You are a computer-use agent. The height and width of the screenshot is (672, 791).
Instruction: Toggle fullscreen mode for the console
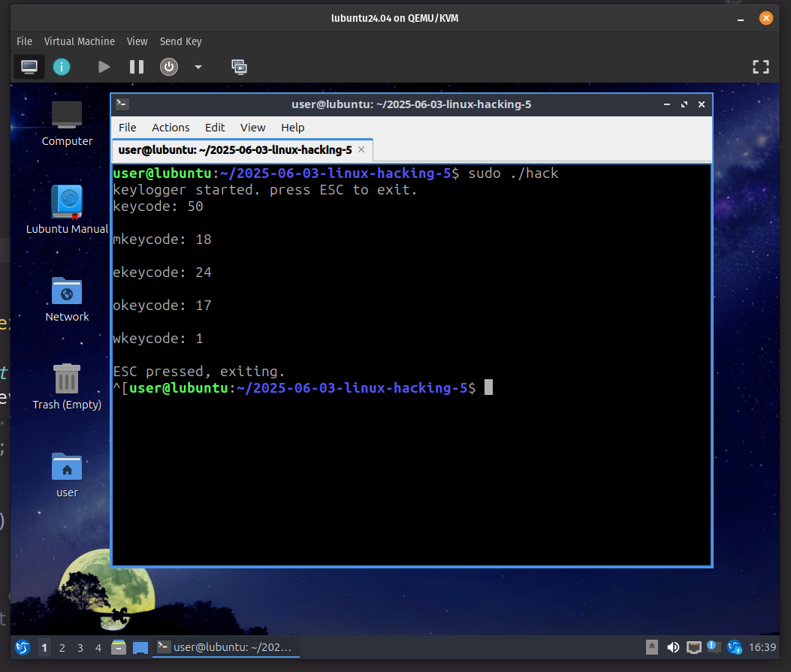click(x=760, y=67)
